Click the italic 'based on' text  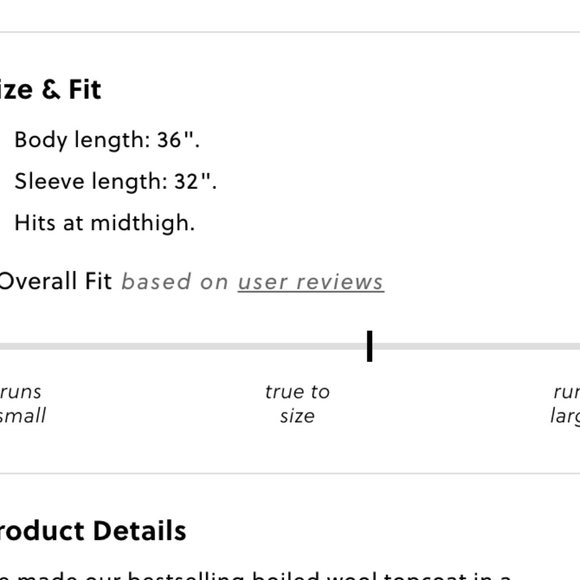pos(175,282)
